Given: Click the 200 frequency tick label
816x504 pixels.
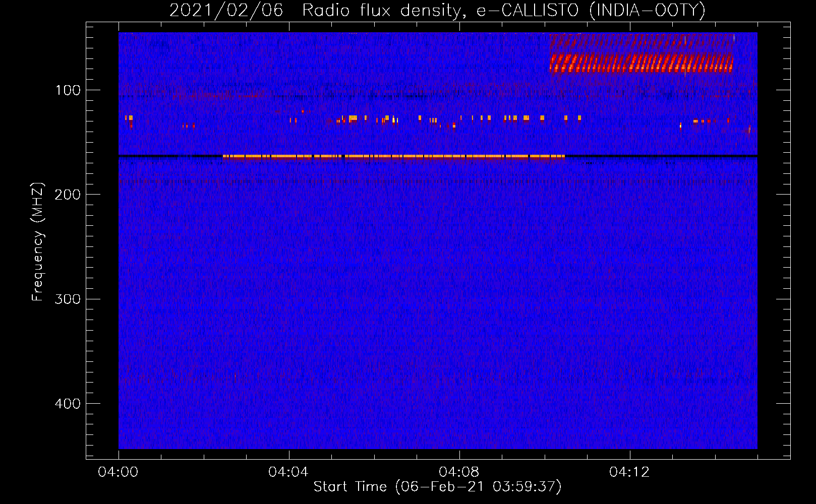Looking at the screenshot, I should click(x=68, y=195).
